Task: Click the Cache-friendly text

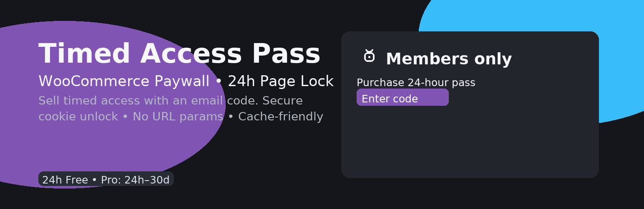Action: (x=281, y=116)
